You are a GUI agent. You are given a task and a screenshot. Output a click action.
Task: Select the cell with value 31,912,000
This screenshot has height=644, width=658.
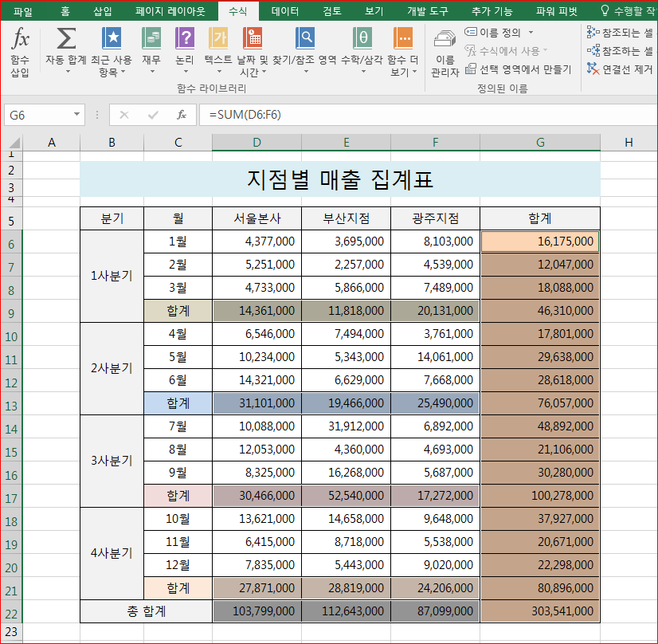(347, 426)
